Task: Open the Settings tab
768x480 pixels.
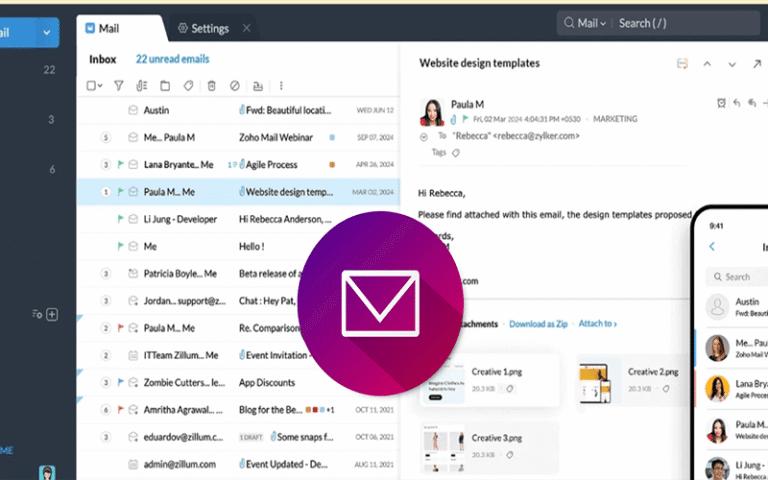Action: [x=203, y=28]
